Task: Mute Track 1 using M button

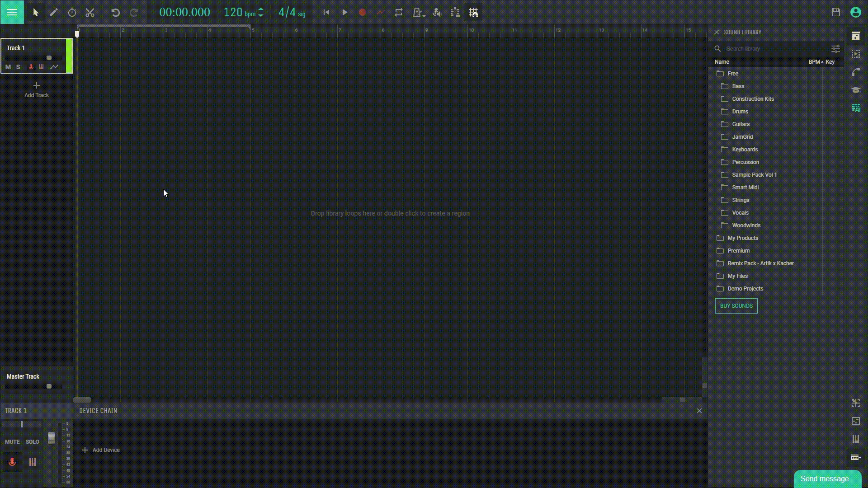Action: (x=9, y=66)
